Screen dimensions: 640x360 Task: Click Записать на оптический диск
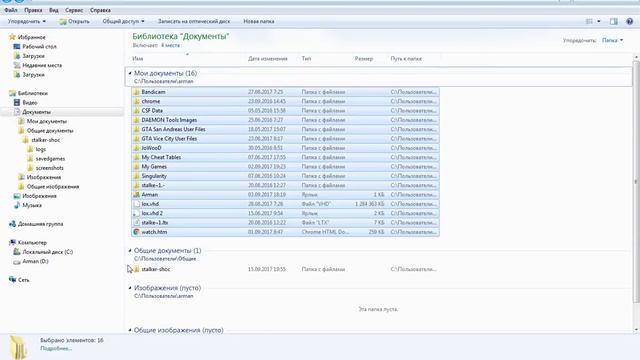coord(194,21)
